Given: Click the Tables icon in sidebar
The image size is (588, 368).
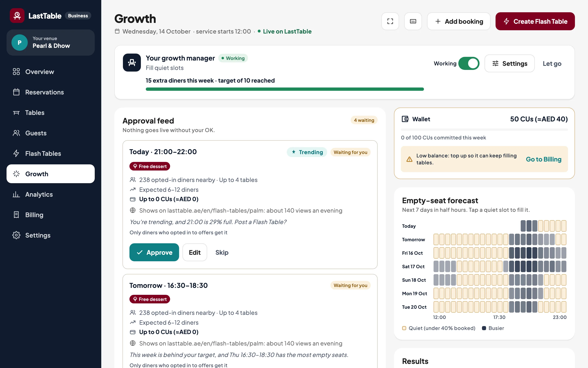Looking at the screenshot, I should coord(16,112).
